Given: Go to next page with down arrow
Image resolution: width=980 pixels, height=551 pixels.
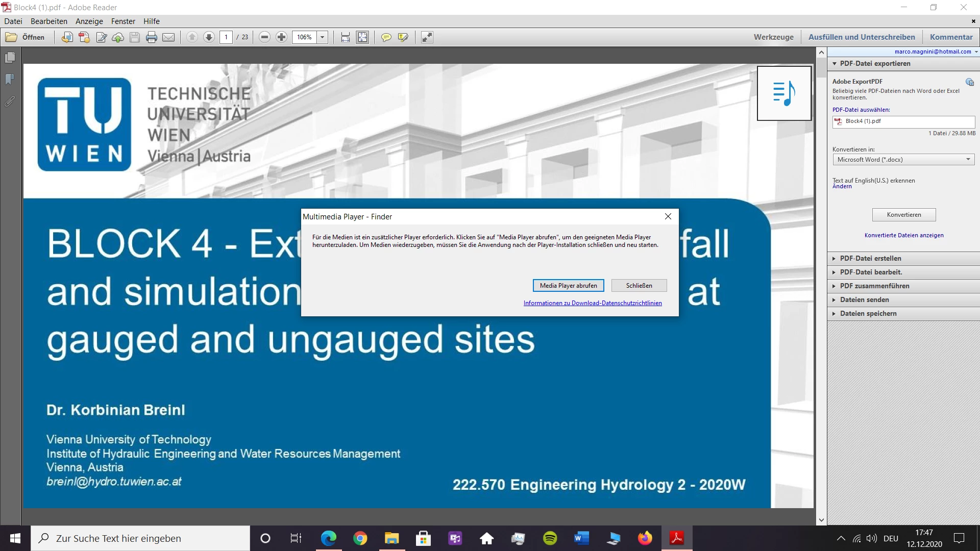Looking at the screenshot, I should coord(209,37).
